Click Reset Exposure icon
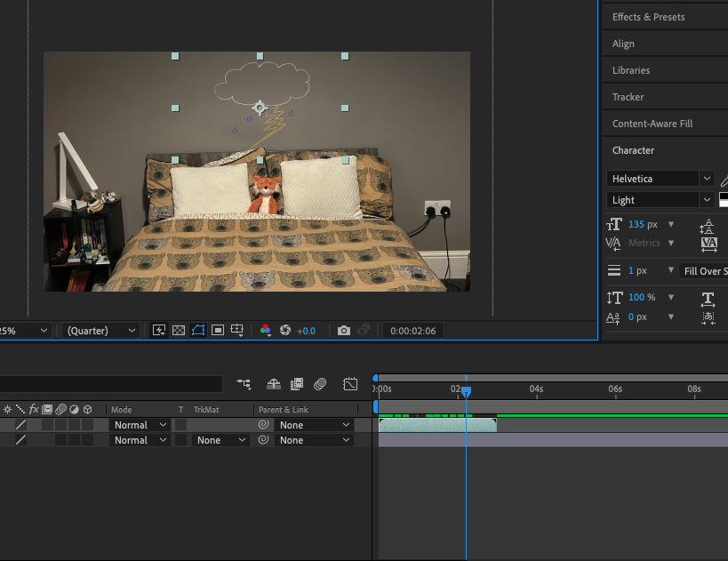The width and height of the screenshot is (728, 561). tap(285, 330)
